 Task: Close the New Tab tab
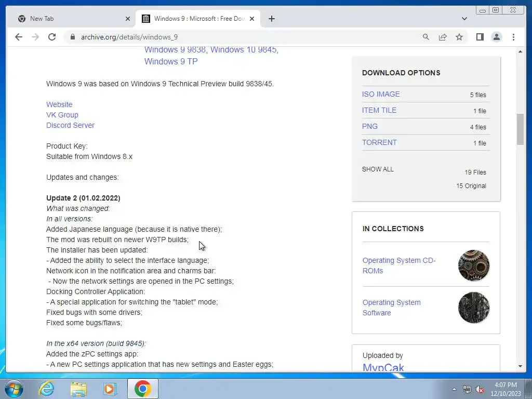click(128, 19)
